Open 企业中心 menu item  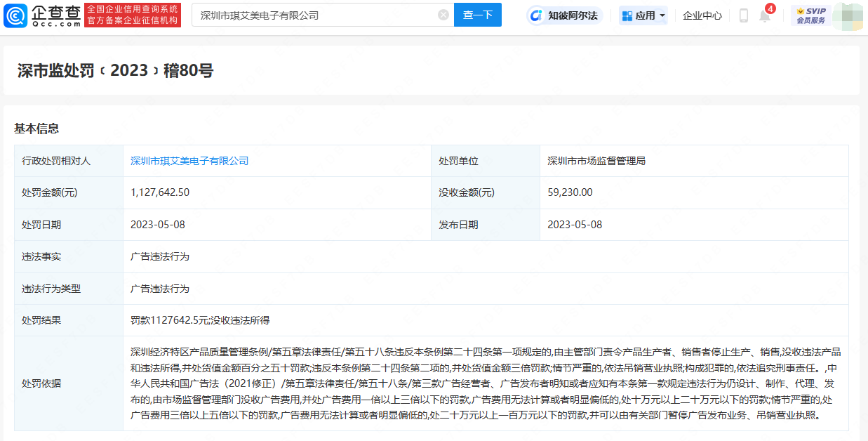[x=702, y=15]
